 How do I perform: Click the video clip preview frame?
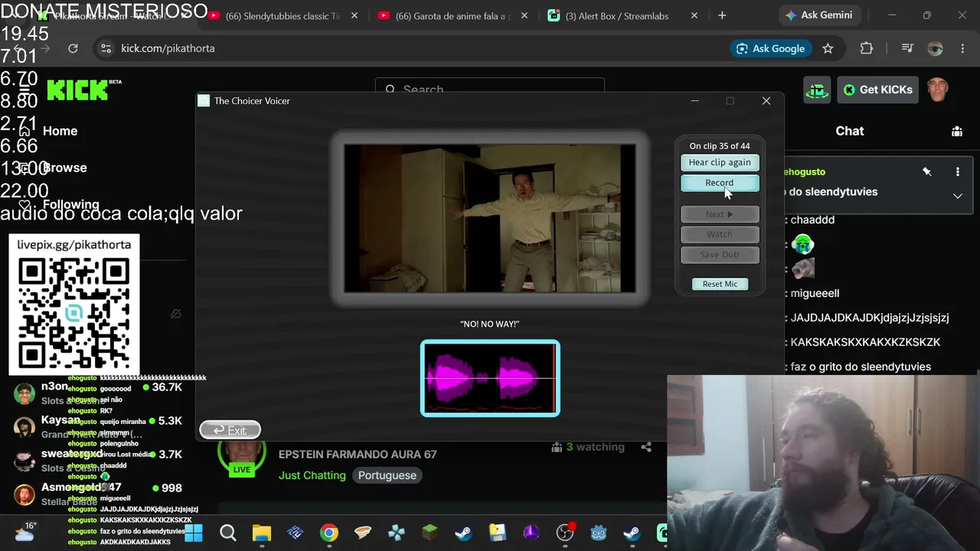click(x=490, y=218)
